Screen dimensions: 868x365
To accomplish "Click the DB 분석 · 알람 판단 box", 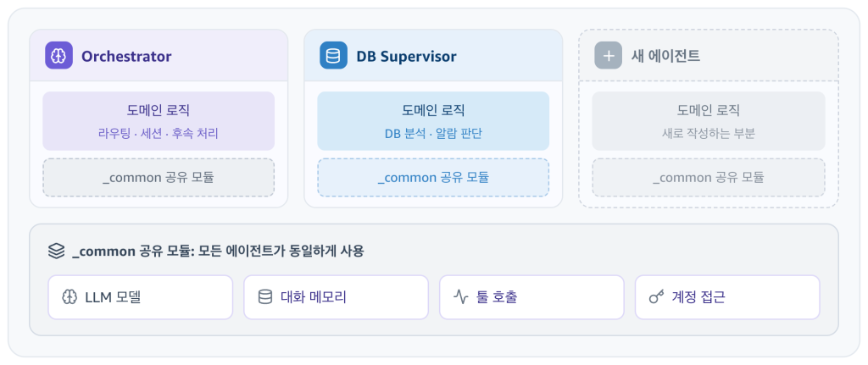I will pyautogui.click(x=433, y=121).
